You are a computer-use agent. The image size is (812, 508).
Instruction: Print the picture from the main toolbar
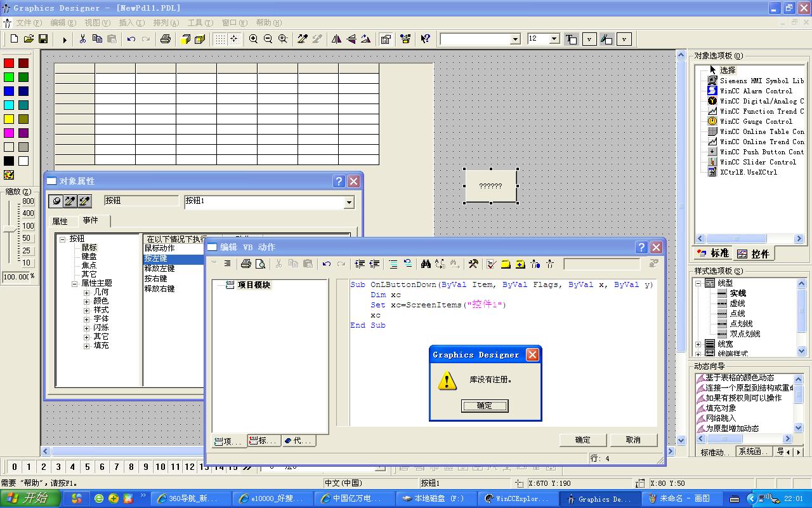pyautogui.click(x=166, y=39)
